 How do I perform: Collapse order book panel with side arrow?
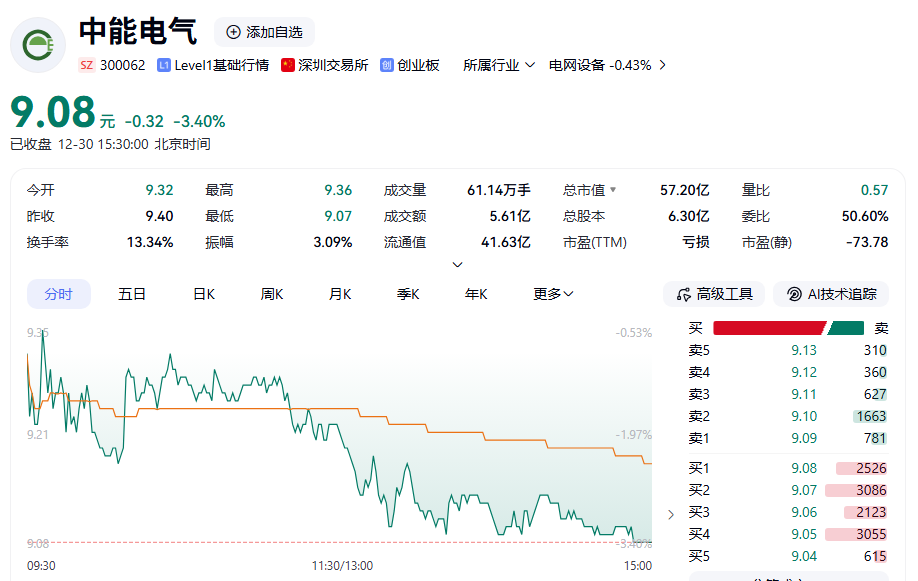click(x=671, y=514)
